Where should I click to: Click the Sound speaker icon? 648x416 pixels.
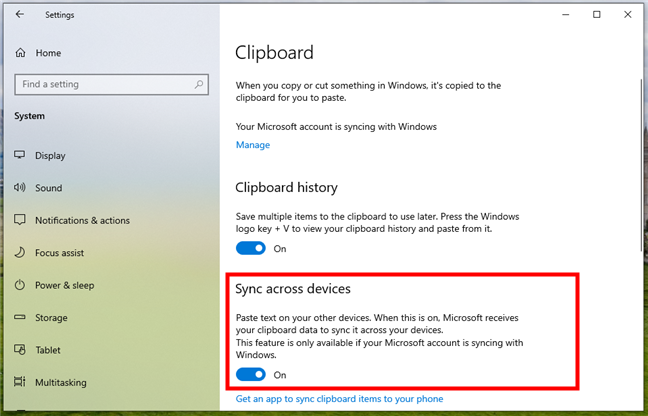pyautogui.click(x=19, y=188)
